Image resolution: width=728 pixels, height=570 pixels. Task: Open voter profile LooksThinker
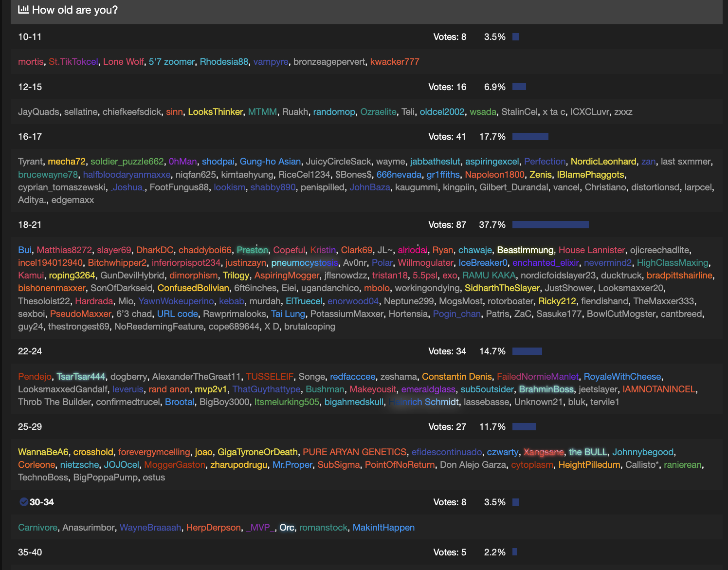tap(216, 112)
